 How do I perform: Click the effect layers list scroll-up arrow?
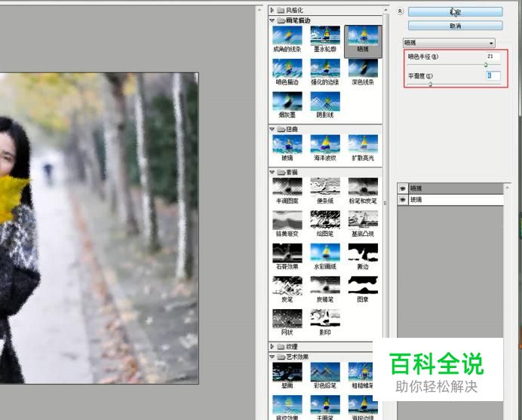pos(507,187)
